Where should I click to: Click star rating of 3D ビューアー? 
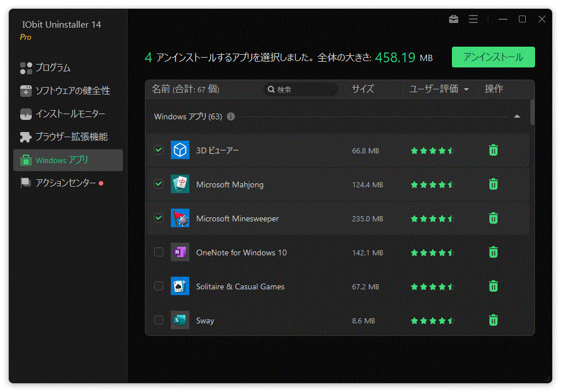[432, 151]
